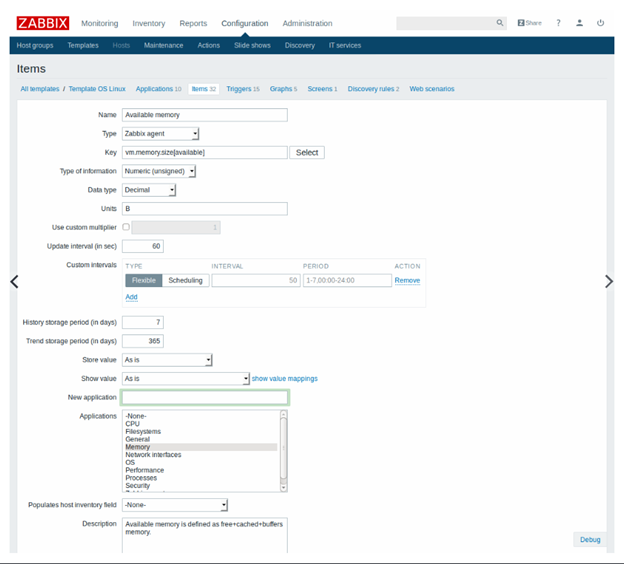Click the Zabbix logo
624x564 pixels.
coord(43,23)
